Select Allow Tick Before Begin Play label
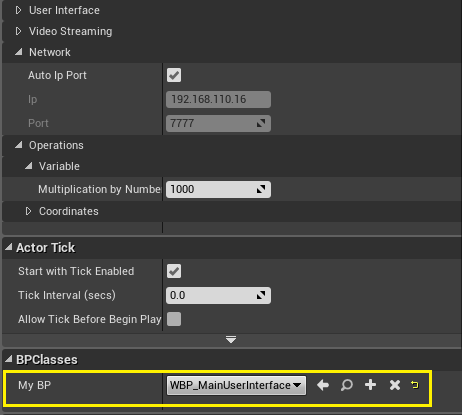Viewport: 462px width, 415px height. [x=90, y=319]
